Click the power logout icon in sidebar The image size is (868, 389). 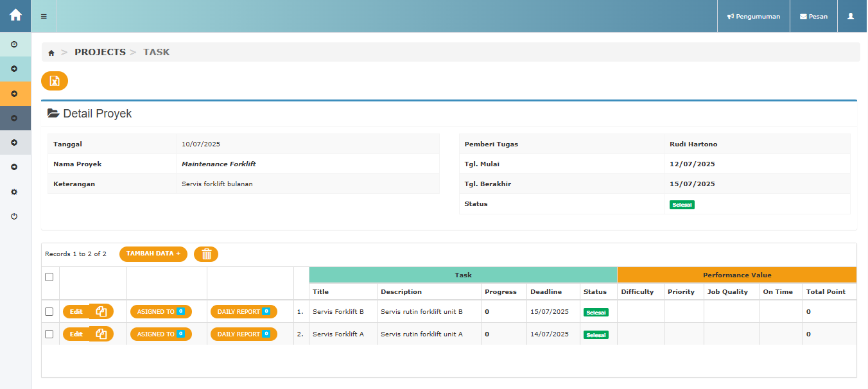coord(14,216)
